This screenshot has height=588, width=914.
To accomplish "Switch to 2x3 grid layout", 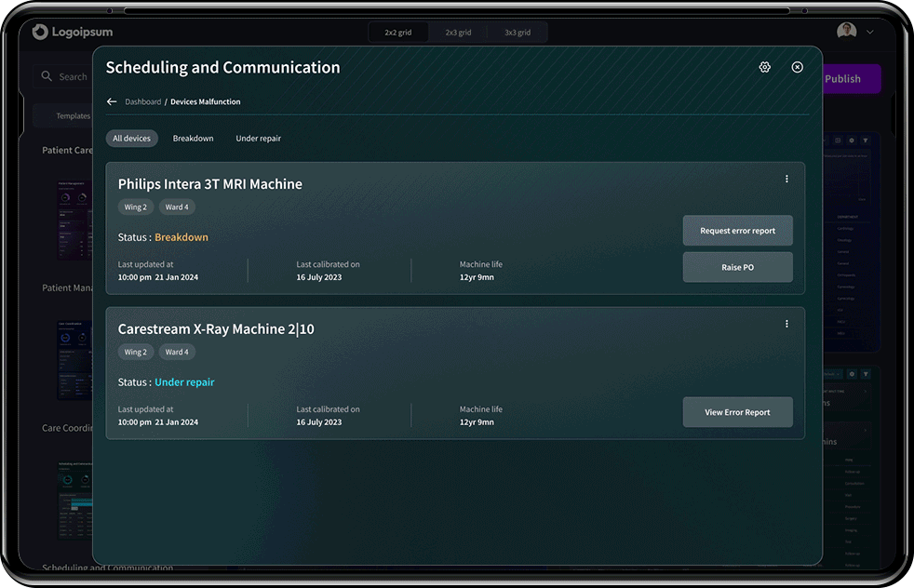I will tap(458, 33).
